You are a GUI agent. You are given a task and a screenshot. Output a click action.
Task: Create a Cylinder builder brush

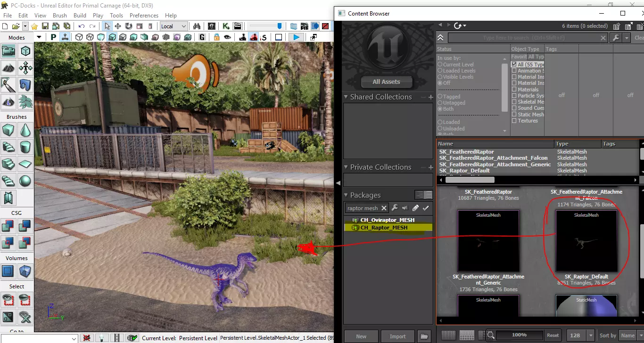point(25,147)
